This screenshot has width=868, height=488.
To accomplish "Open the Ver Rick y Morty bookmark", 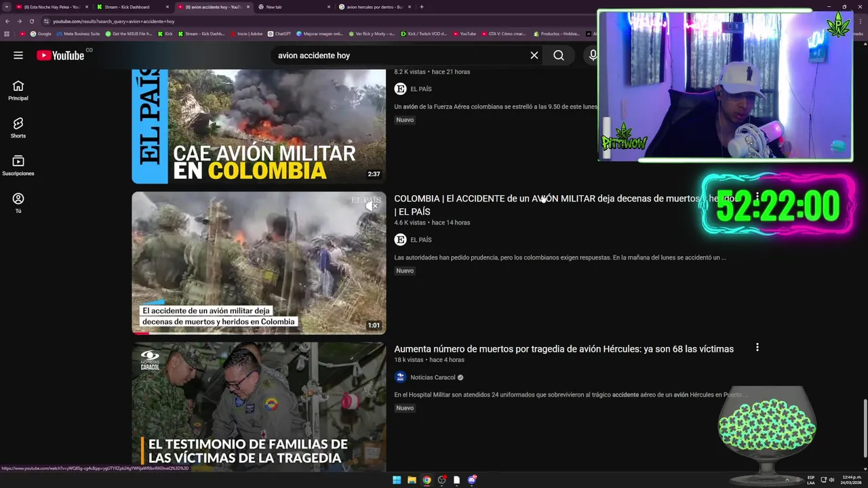I will (372, 33).
